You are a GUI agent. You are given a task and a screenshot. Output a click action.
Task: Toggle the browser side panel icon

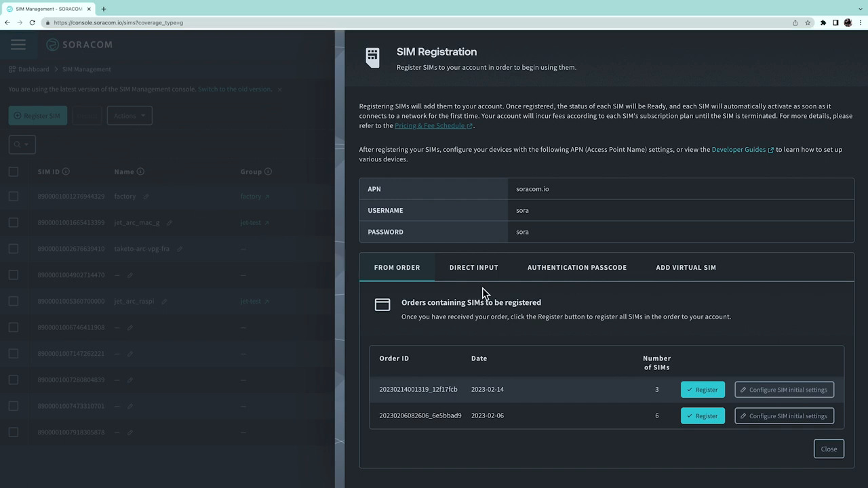(835, 22)
